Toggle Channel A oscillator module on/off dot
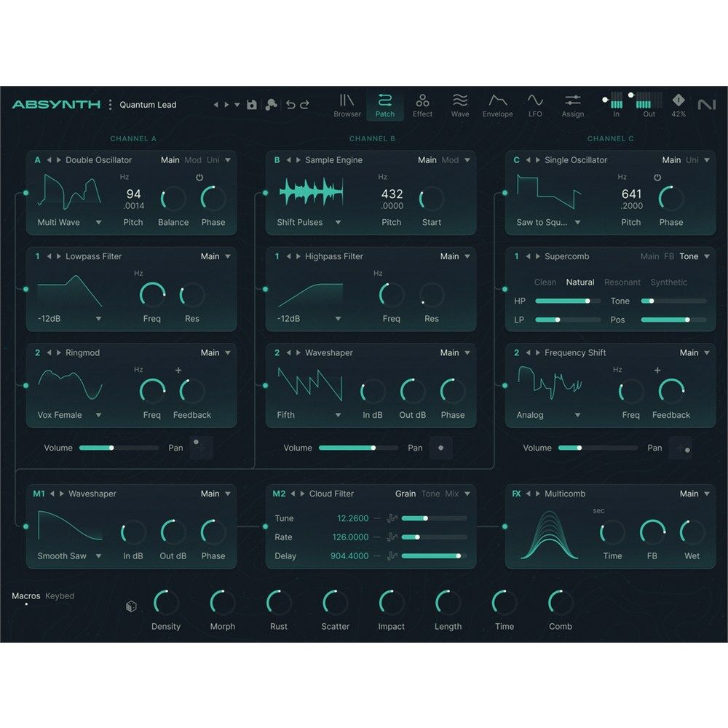This screenshot has width=728, height=728. tap(26, 193)
